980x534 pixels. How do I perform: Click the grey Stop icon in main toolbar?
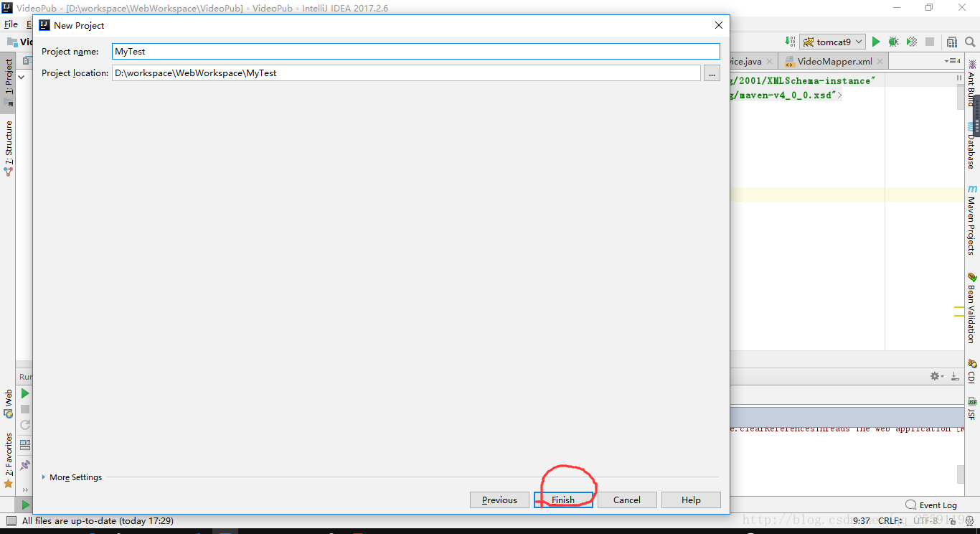click(930, 42)
